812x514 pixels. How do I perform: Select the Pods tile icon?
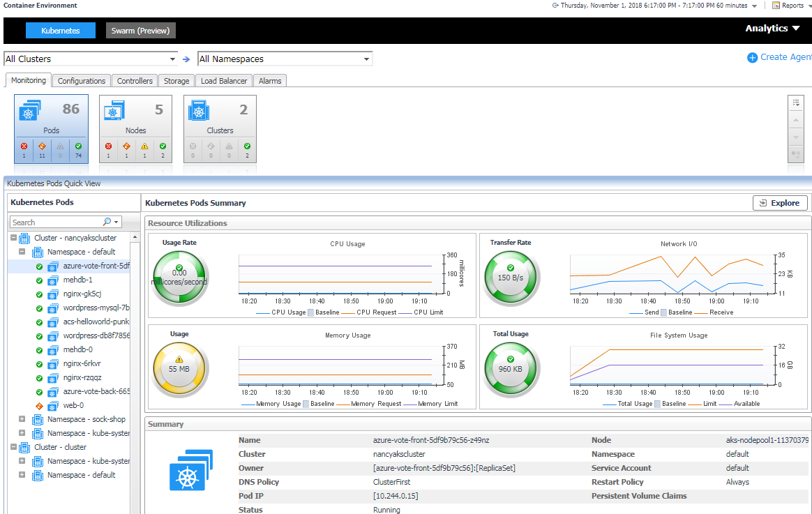click(x=31, y=111)
